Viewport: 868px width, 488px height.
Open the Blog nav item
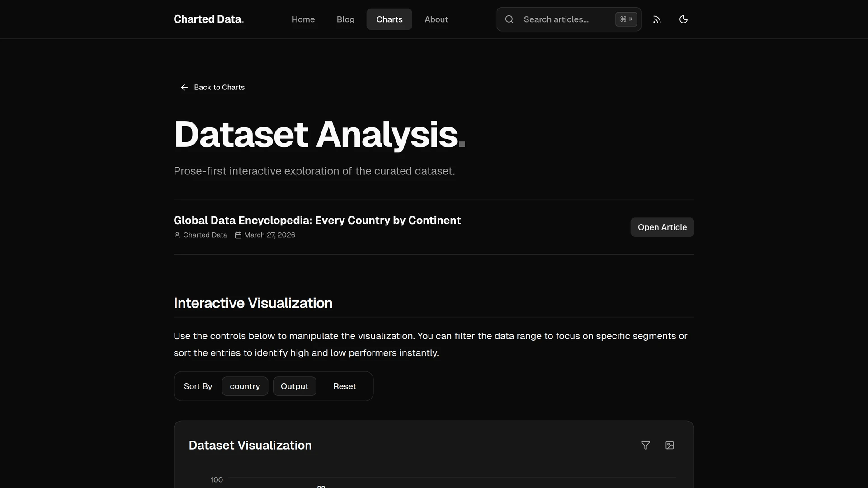pos(345,19)
